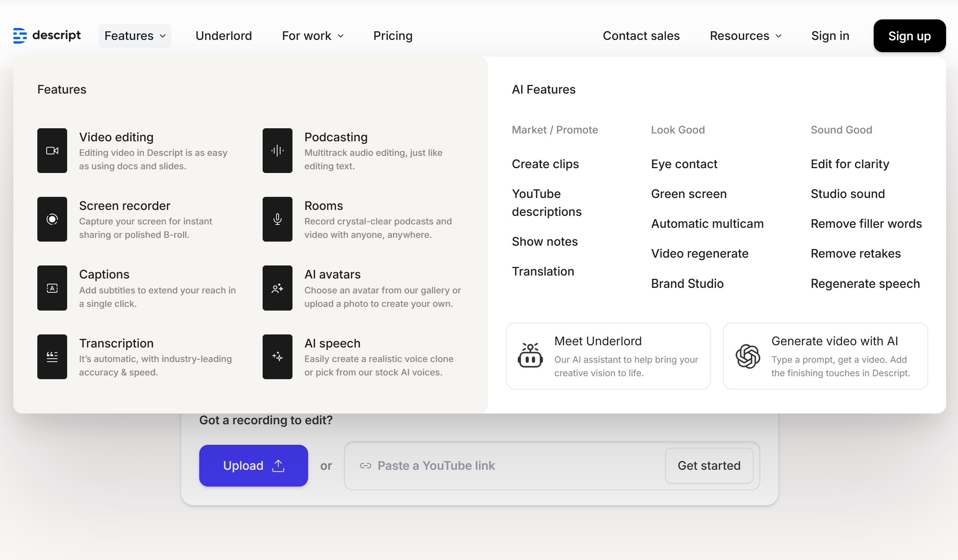Click the chevron next to Features
The image size is (958, 560).
pos(163,36)
